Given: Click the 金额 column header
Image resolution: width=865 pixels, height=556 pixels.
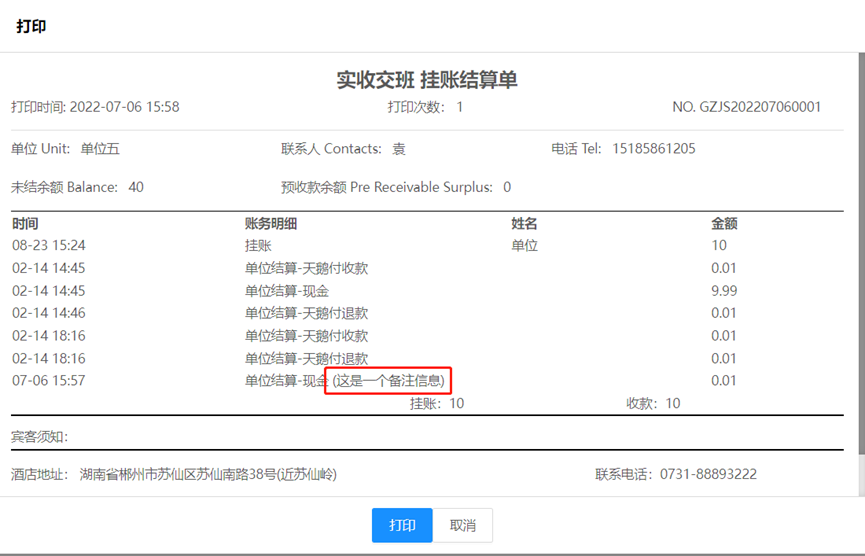Looking at the screenshot, I should point(724,223).
